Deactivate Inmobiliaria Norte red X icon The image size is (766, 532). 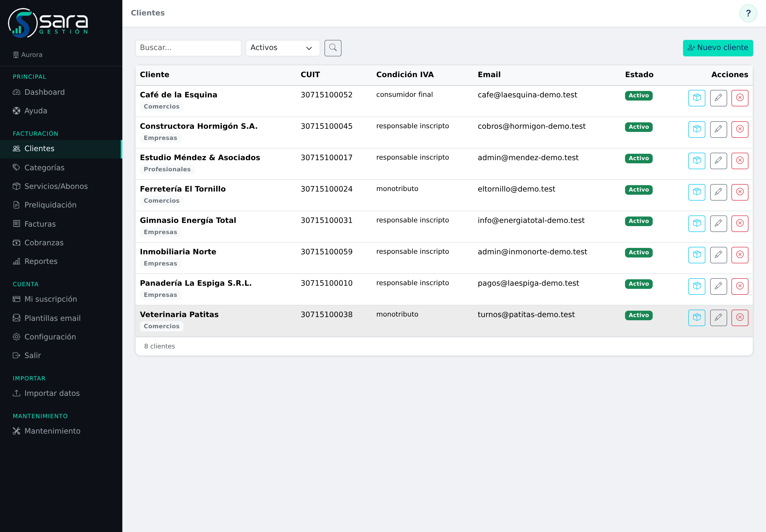click(x=740, y=255)
